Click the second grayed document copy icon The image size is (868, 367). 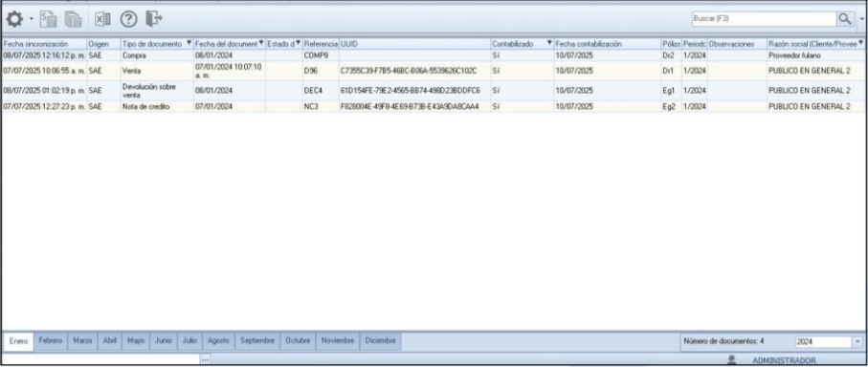73,19
